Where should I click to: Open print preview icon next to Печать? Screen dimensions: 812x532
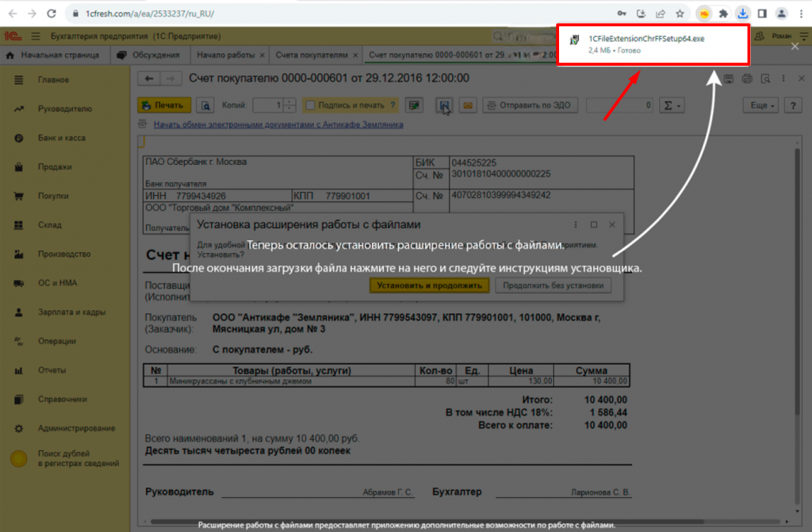pyautogui.click(x=205, y=105)
